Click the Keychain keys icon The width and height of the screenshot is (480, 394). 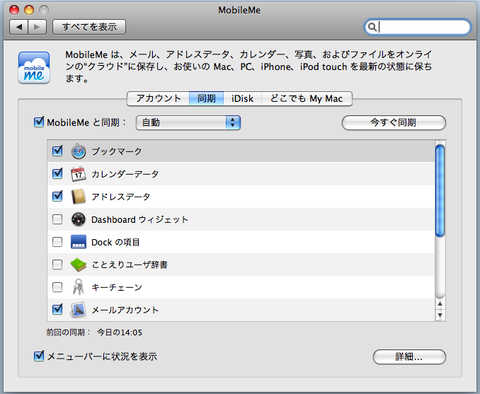(x=78, y=287)
